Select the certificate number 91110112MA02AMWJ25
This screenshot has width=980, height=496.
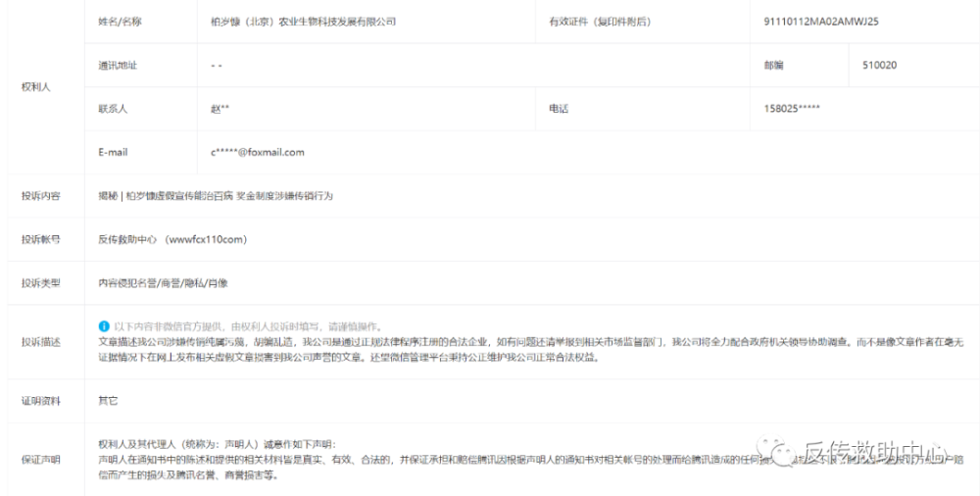pyautogui.click(x=821, y=22)
